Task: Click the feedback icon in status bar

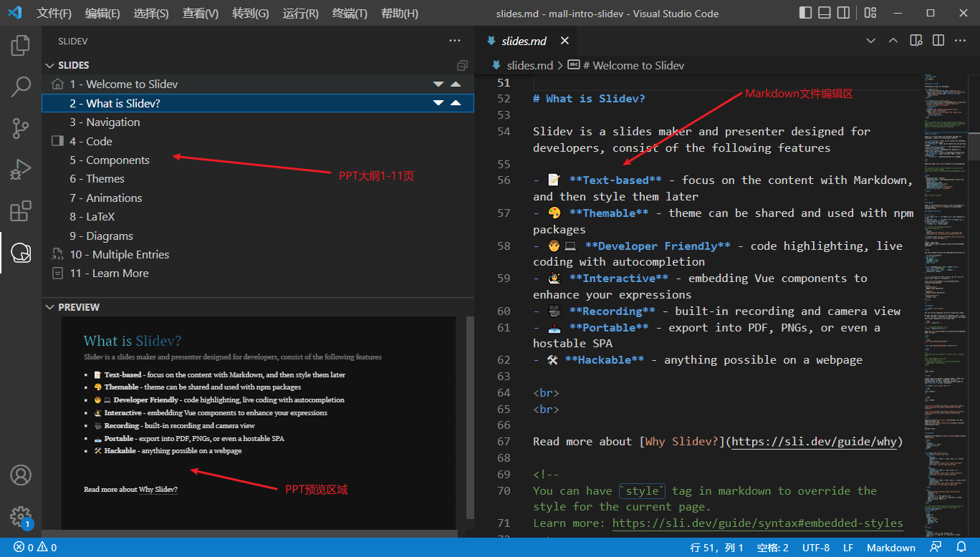Action: (x=936, y=548)
